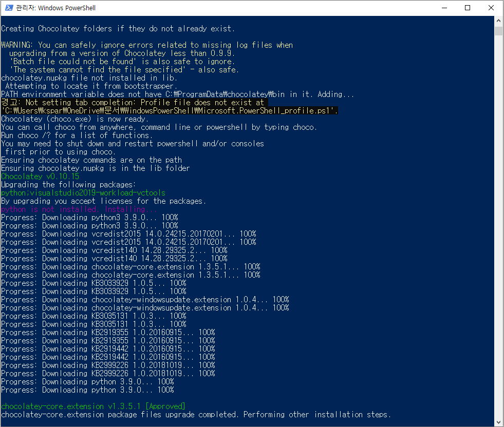The width and height of the screenshot is (504, 427).
Task: Click the Microsoft.PowerShell_profile.ps1 path line
Action: point(170,111)
